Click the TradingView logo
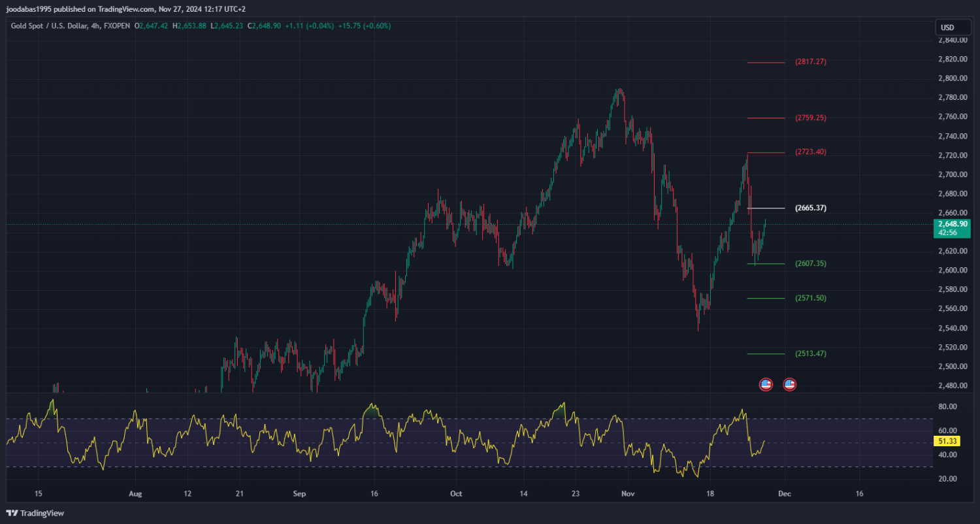Screen dimensions: 980x524 (35, 513)
